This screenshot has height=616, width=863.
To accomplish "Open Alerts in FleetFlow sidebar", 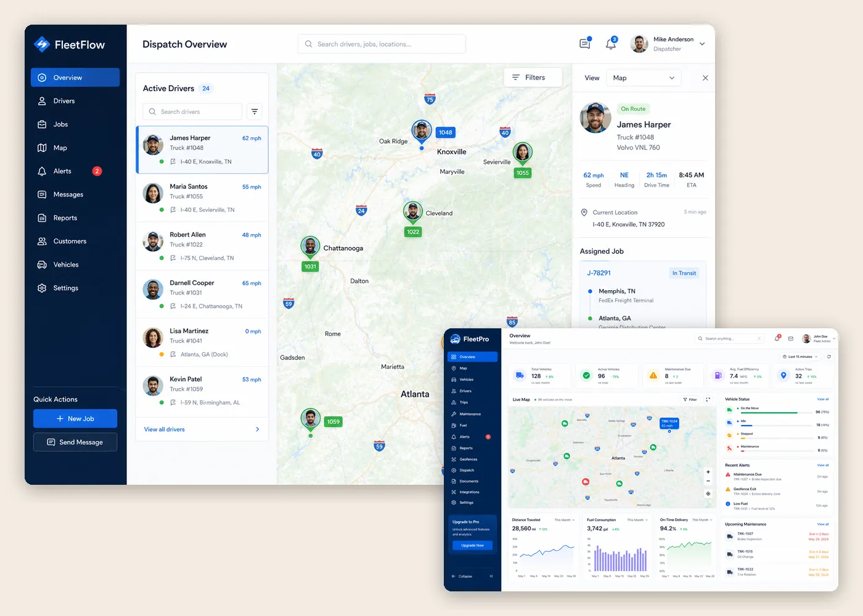I will (x=75, y=171).
